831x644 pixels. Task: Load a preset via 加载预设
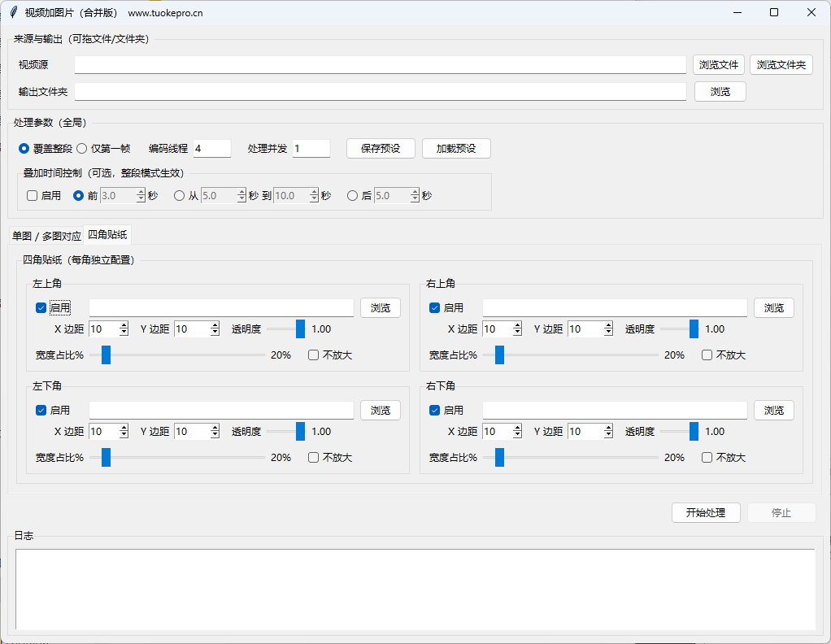(456, 148)
